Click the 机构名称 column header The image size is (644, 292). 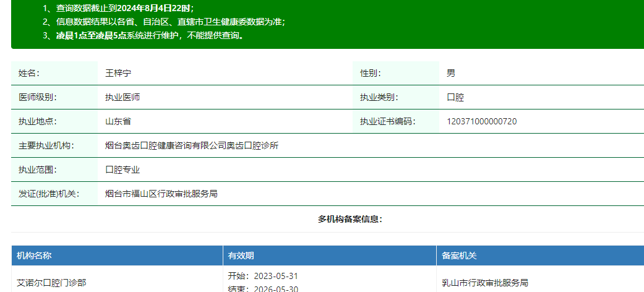click(x=34, y=255)
